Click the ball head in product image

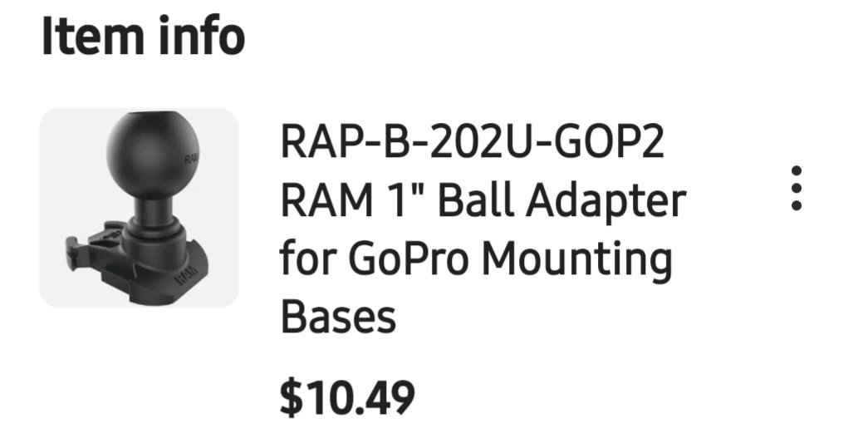pyautogui.click(x=153, y=155)
